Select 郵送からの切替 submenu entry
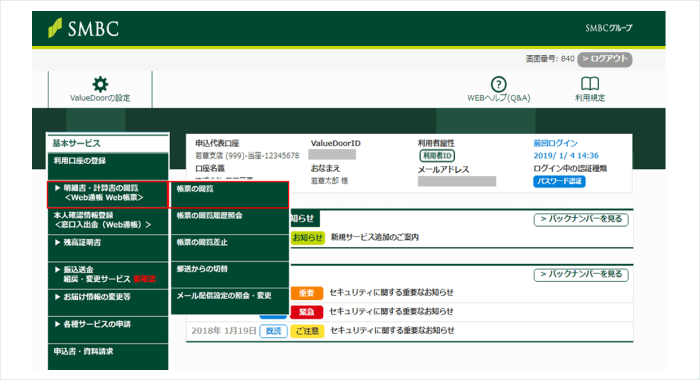 [229, 274]
